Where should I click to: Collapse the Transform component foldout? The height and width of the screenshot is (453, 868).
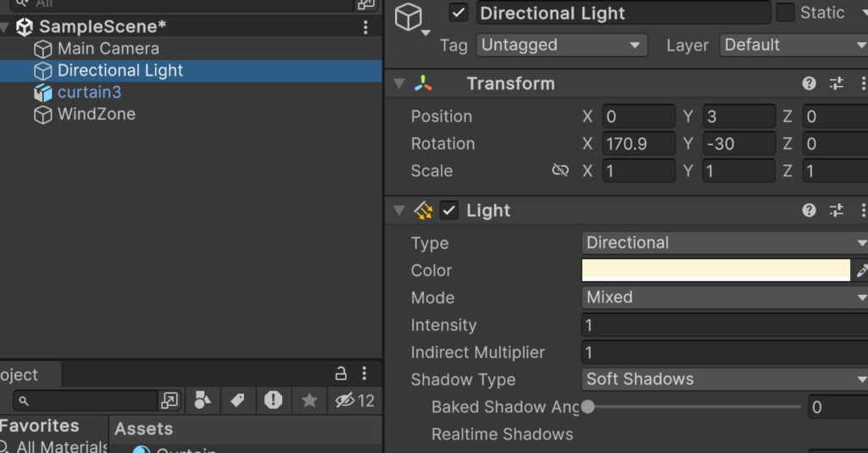398,83
